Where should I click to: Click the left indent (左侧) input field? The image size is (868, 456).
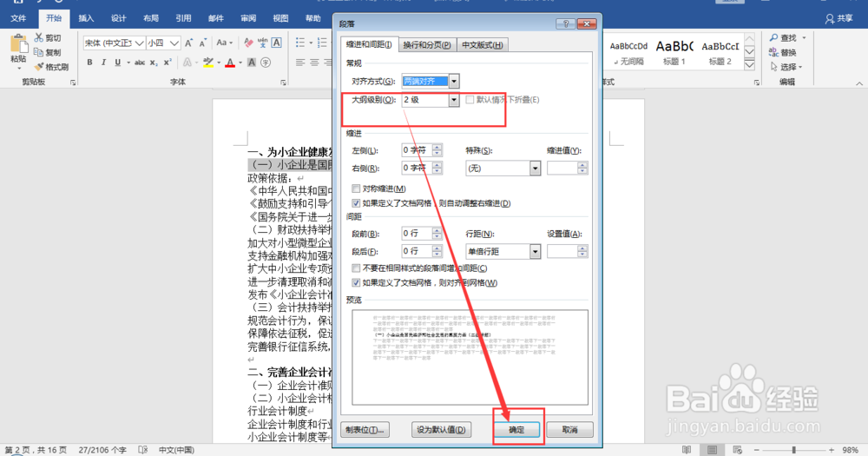pyautogui.click(x=417, y=150)
